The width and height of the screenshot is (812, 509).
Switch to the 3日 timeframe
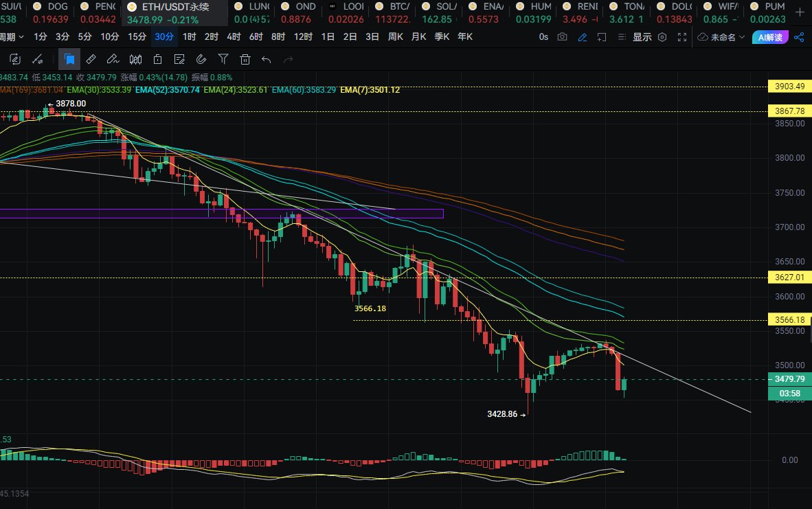click(x=372, y=37)
